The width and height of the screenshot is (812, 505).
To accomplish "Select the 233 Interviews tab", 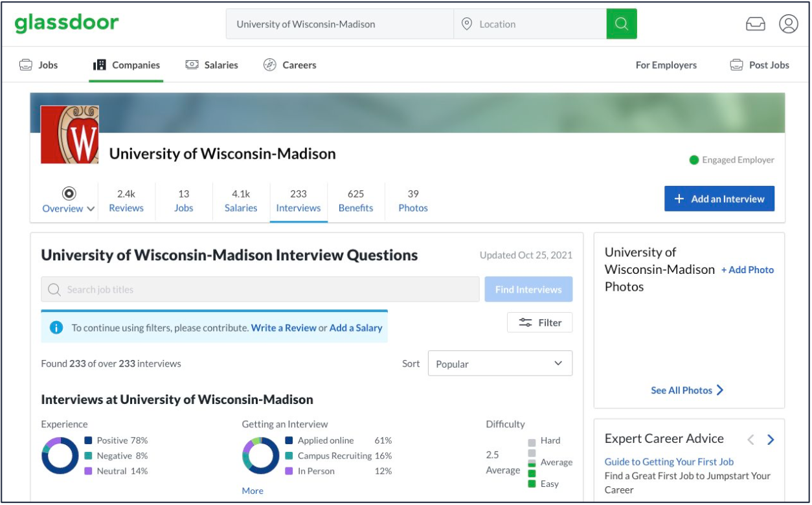I will 299,201.
